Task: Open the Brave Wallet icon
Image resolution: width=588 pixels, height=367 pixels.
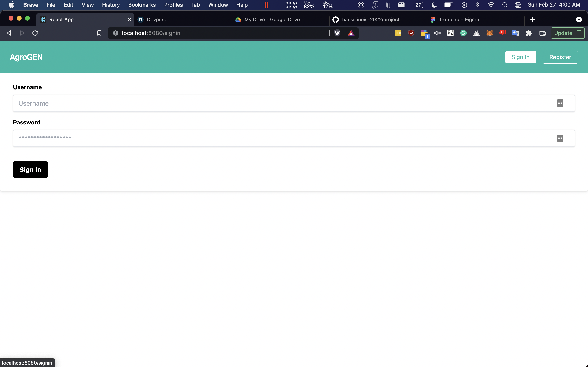Action: [x=542, y=33]
